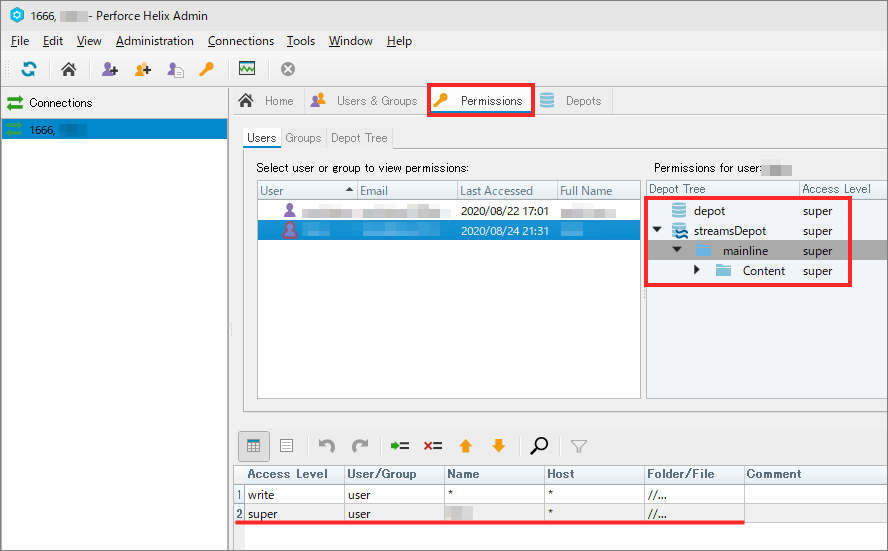This screenshot has height=551, width=888.
Task: Select the Permissions tab
Action: click(x=480, y=101)
